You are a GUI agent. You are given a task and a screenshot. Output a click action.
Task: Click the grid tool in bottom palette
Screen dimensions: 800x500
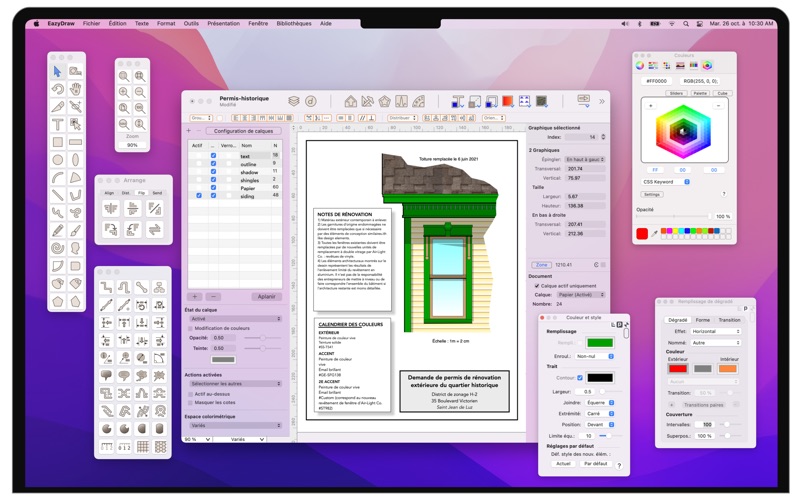(142, 447)
